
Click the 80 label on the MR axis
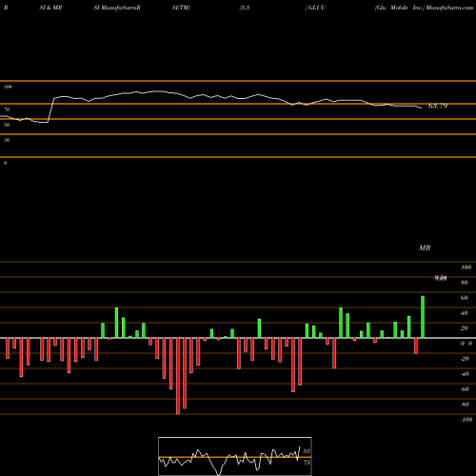[465, 283]
